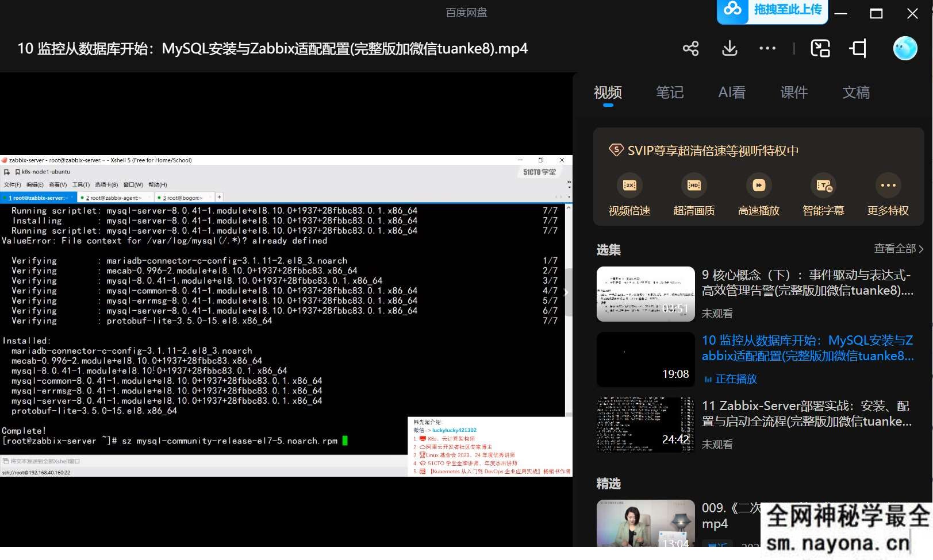
Task: Maximize the 百度网盘 window
Action: (876, 14)
